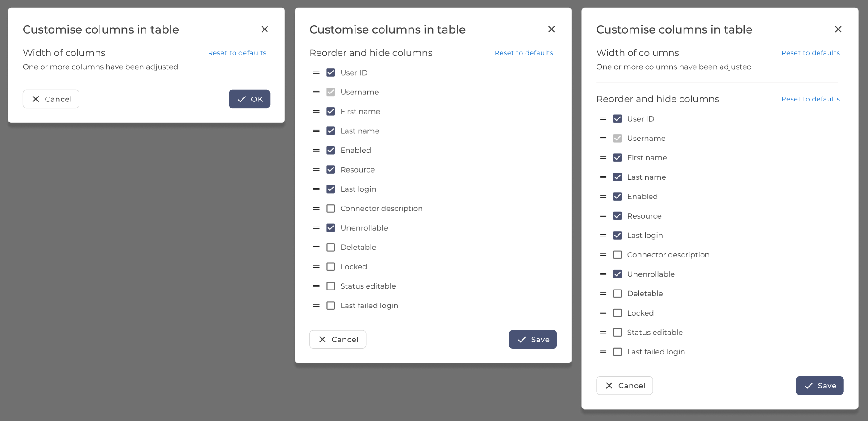This screenshot has width=868, height=421.
Task: Close the rightmost dialog using its X icon
Action: click(838, 29)
